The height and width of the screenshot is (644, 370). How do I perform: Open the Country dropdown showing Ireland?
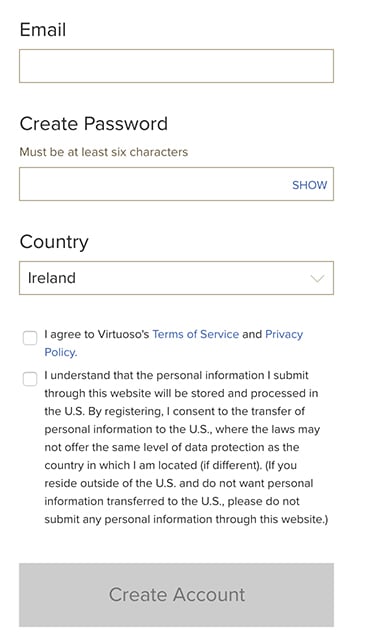click(176, 278)
